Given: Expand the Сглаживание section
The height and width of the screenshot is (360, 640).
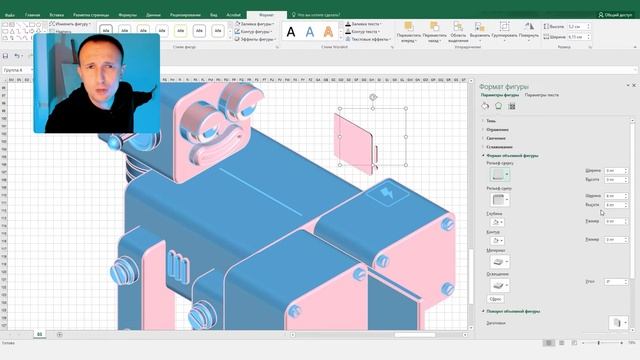Looking at the screenshot, I should pyautogui.click(x=499, y=147).
